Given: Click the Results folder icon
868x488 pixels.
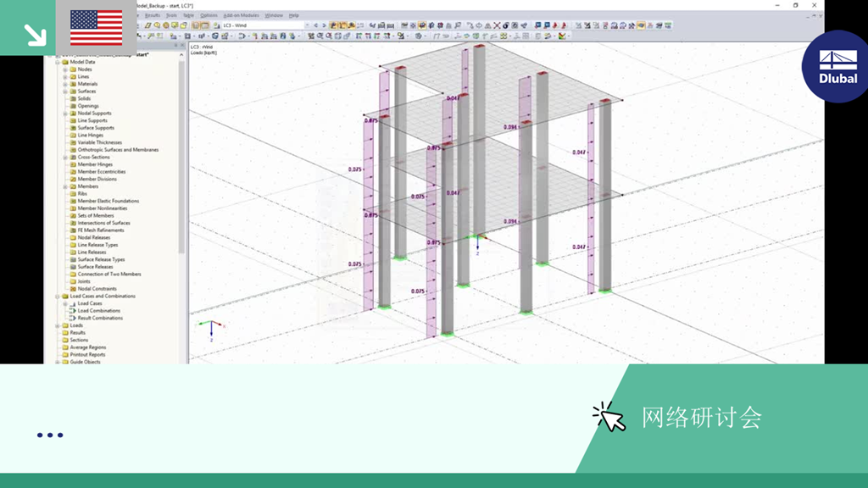Looking at the screenshot, I should click(65, 332).
